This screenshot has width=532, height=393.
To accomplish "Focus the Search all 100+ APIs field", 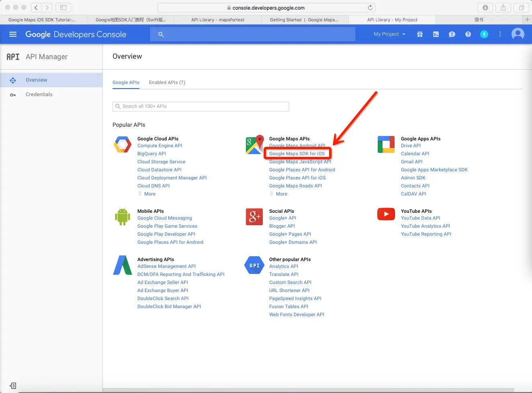I will (201, 106).
